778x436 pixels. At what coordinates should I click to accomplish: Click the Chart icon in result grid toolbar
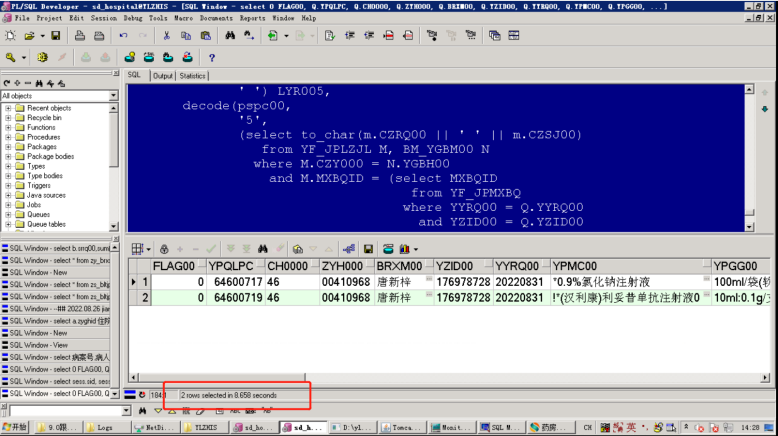point(405,249)
